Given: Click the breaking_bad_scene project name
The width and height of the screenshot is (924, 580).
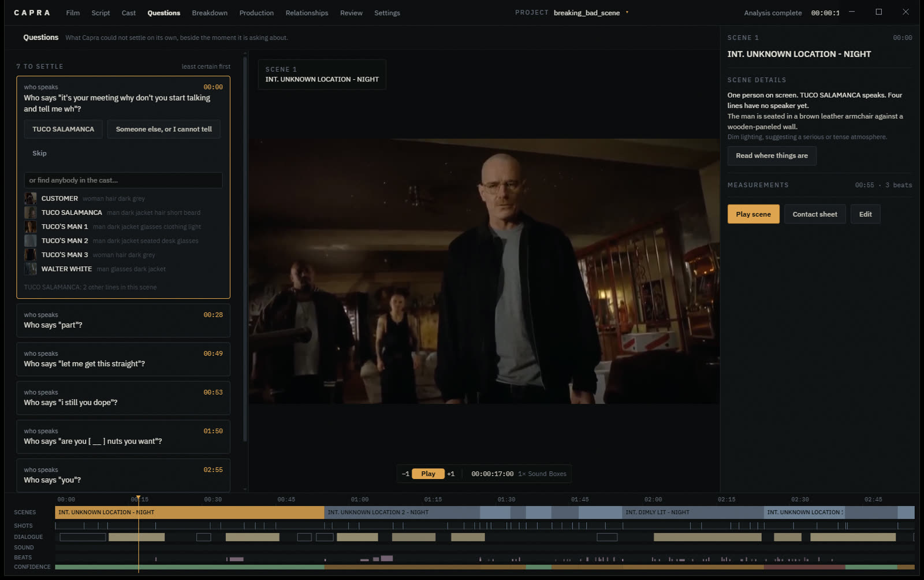Looking at the screenshot, I should 587,13.
